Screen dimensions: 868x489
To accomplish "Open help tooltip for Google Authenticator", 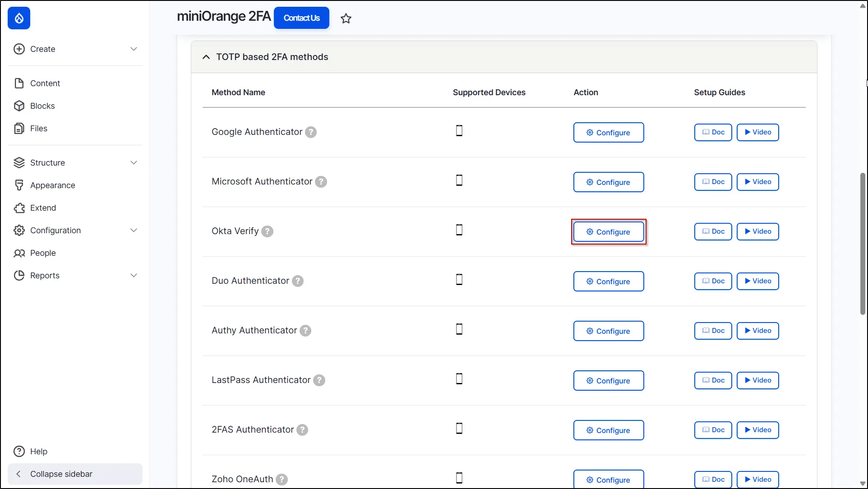I will pos(311,132).
